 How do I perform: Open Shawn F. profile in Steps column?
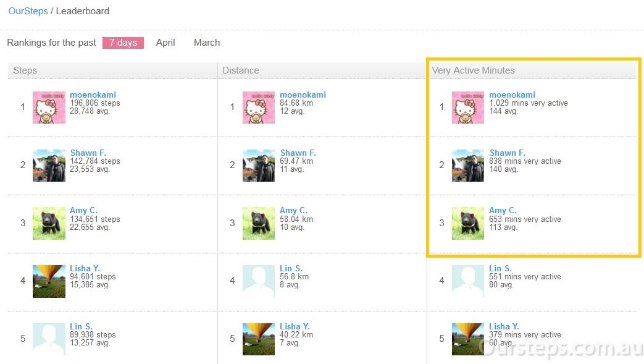pos(88,153)
